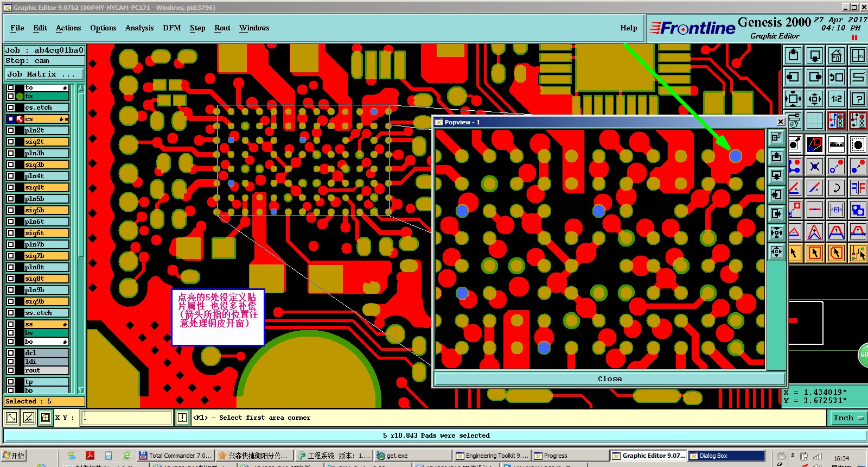Screen dimensions: 868x467
Task: Click the X delete feature icon
Action: pyautogui.click(x=815, y=165)
